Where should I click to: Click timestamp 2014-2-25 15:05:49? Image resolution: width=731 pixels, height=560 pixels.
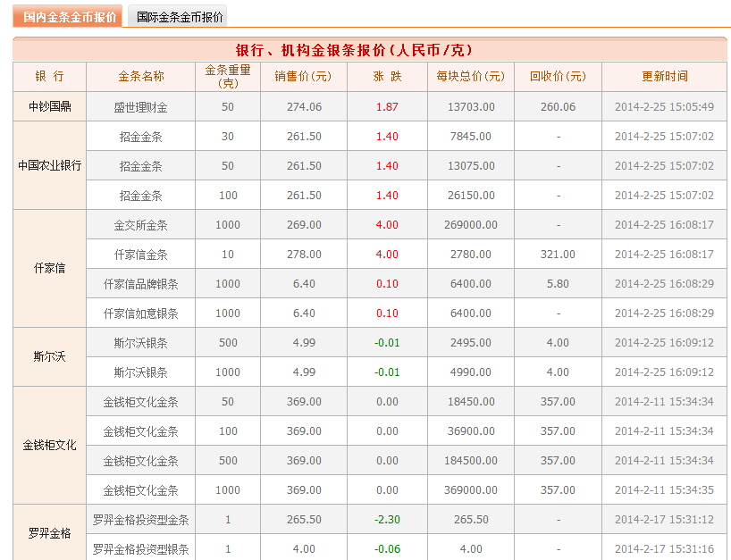point(664,106)
